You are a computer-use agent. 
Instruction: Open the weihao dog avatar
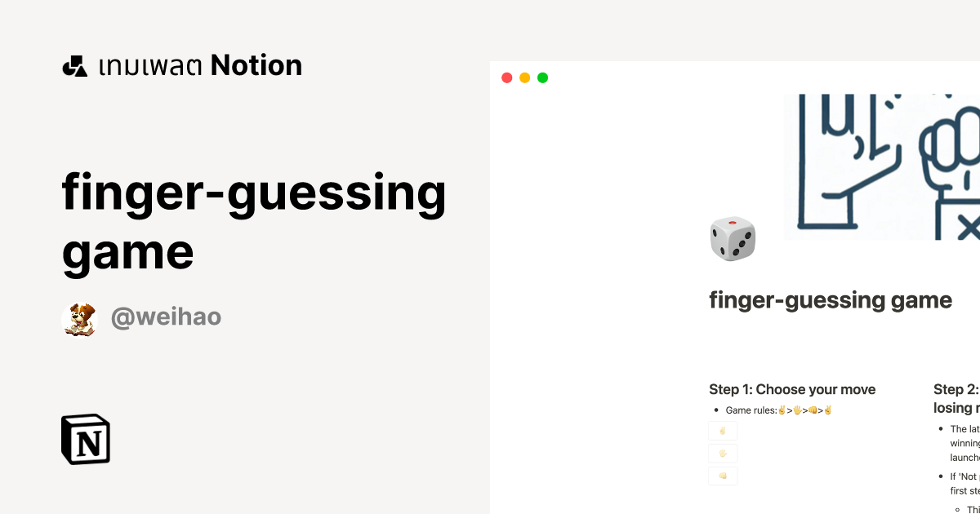click(79, 318)
